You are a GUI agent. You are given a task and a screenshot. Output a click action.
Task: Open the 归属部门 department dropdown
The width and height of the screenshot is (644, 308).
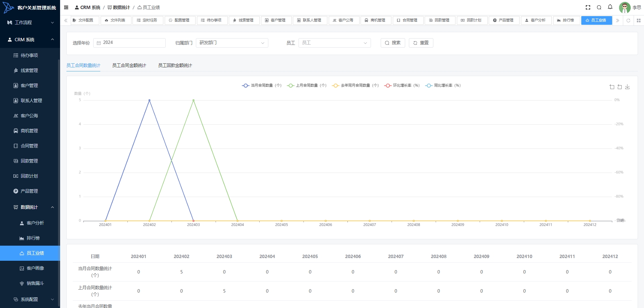[232, 43]
